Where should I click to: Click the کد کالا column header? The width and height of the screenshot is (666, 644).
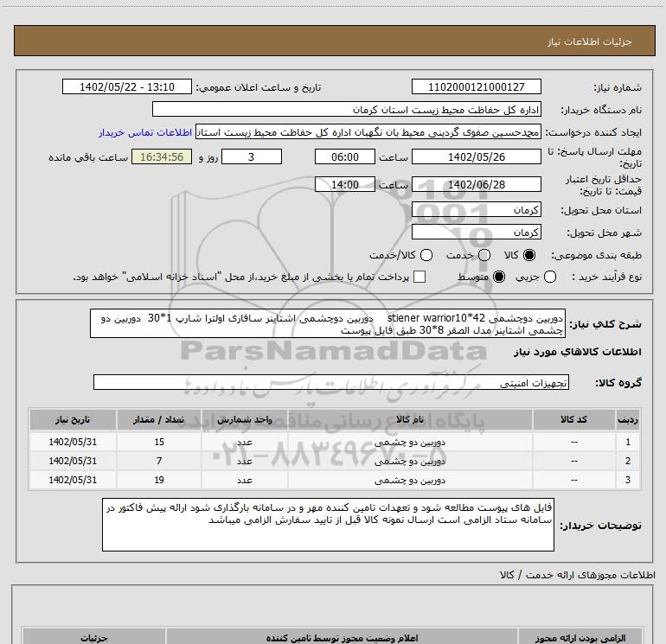pyautogui.click(x=573, y=420)
